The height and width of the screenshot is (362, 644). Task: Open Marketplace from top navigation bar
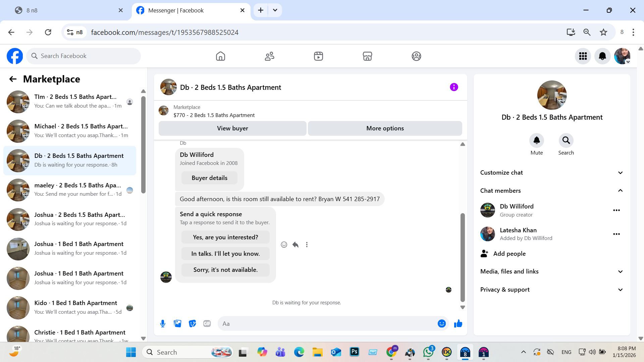[367, 56]
